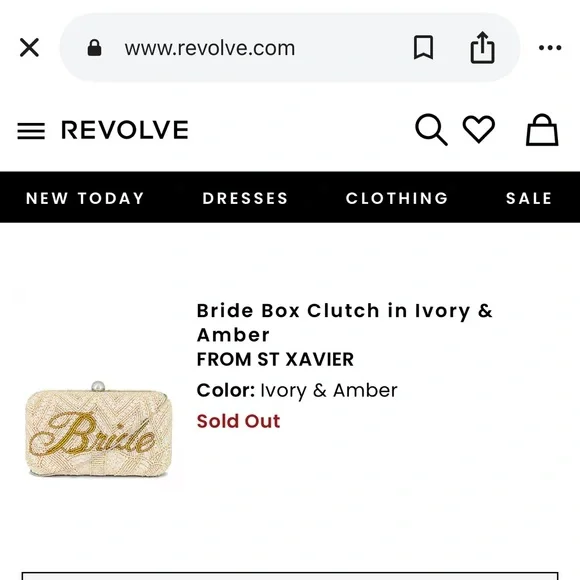580x580 pixels.
Task: Tap the Sold Out status label
Action: [239, 421]
